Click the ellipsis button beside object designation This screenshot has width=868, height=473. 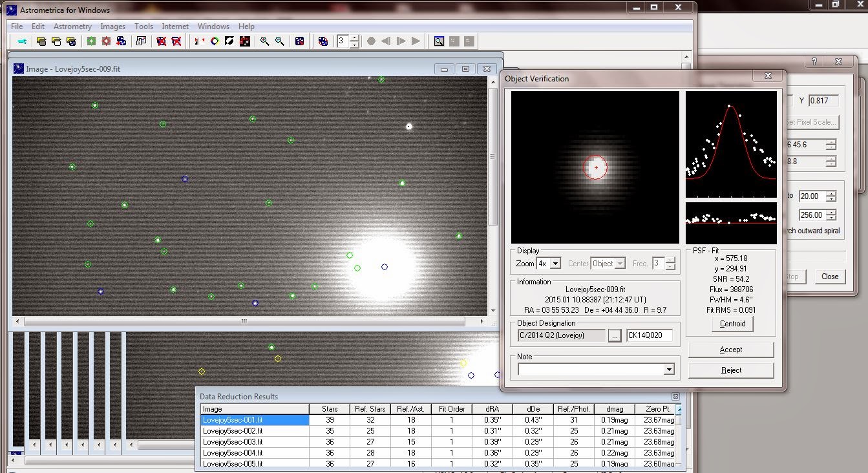coord(615,335)
